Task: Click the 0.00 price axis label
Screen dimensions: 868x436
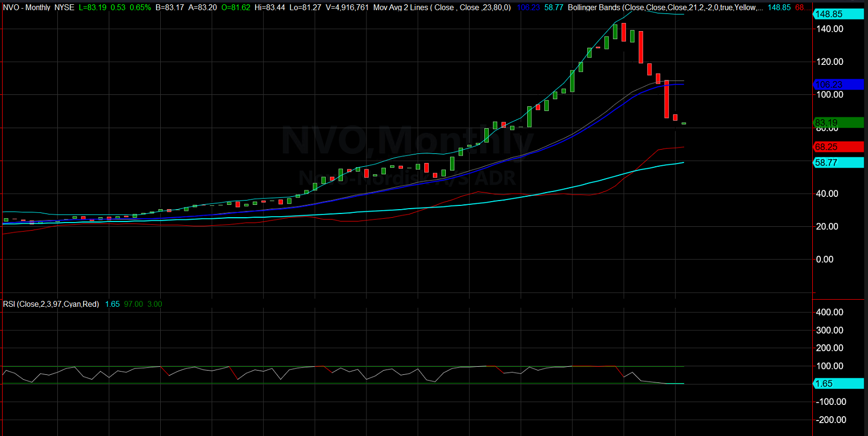Action: [x=825, y=260]
